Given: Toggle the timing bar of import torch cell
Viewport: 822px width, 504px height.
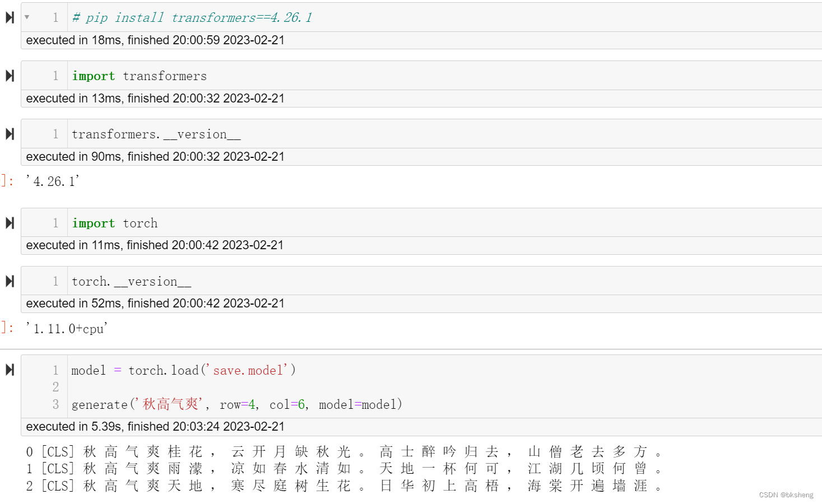Looking at the screenshot, I should click(x=154, y=245).
